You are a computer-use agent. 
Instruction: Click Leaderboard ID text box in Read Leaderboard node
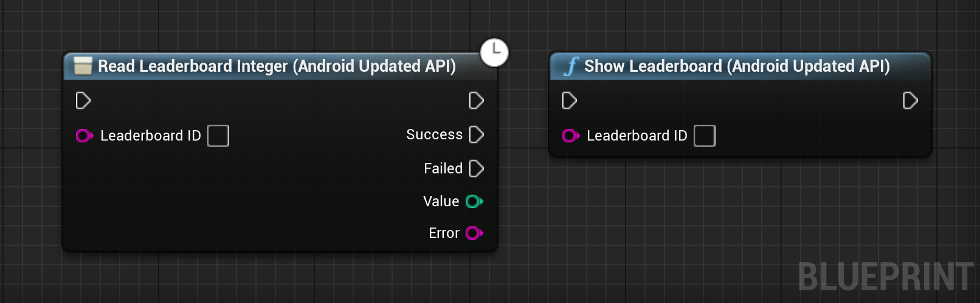(218, 136)
